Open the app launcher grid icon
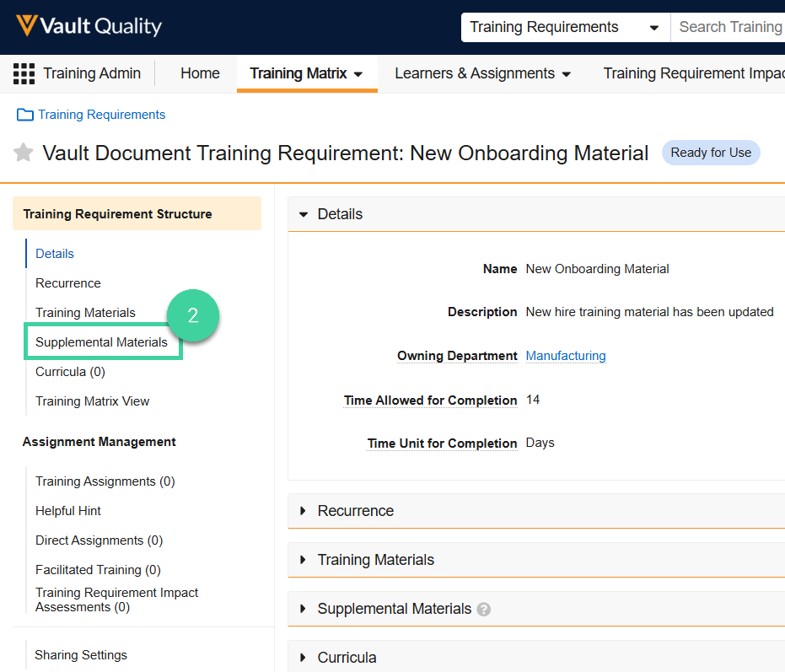The image size is (785, 672). [24, 73]
